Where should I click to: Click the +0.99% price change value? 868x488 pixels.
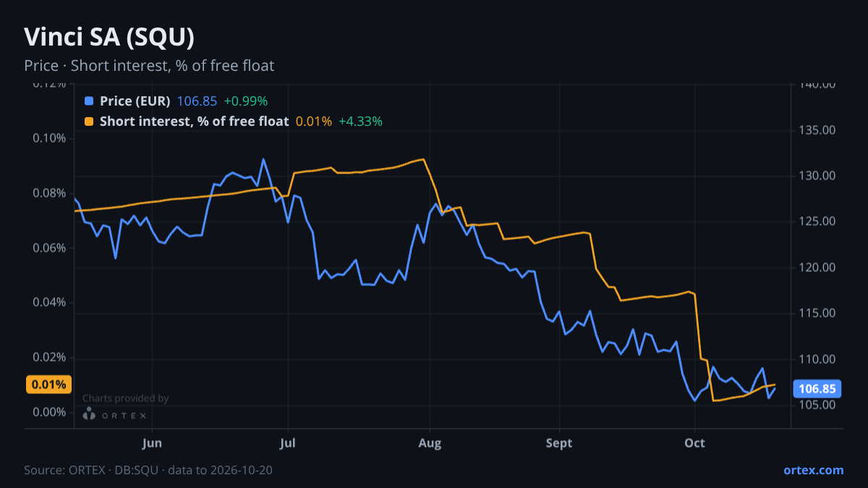245,101
